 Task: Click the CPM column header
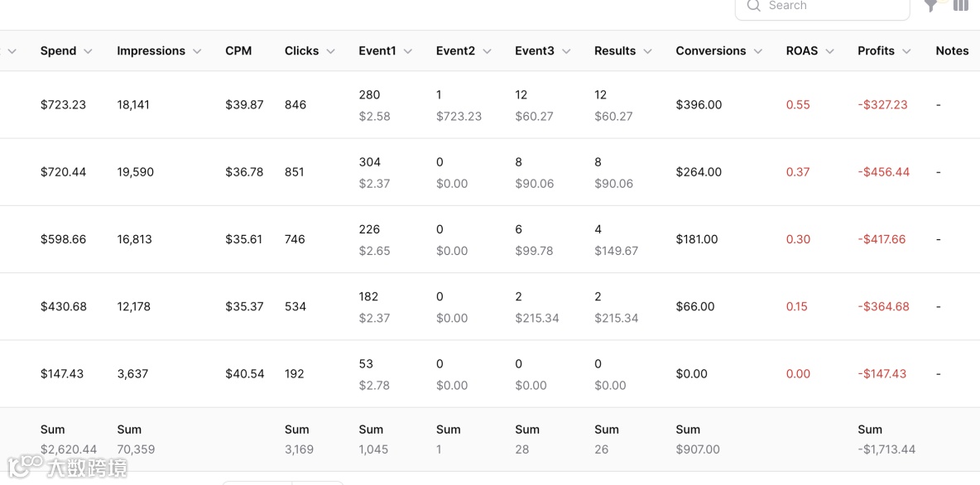pos(238,51)
